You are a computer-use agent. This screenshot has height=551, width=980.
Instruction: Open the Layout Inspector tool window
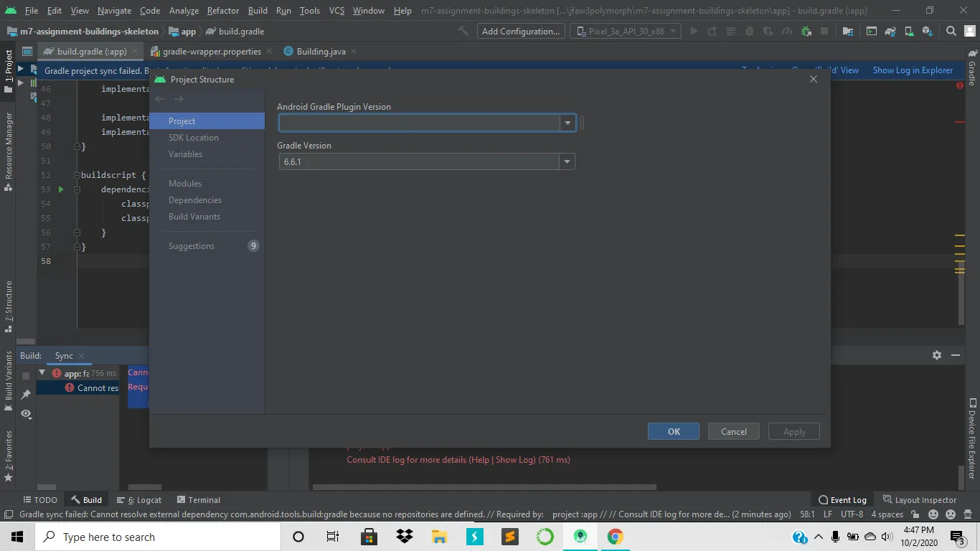pos(919,500)
